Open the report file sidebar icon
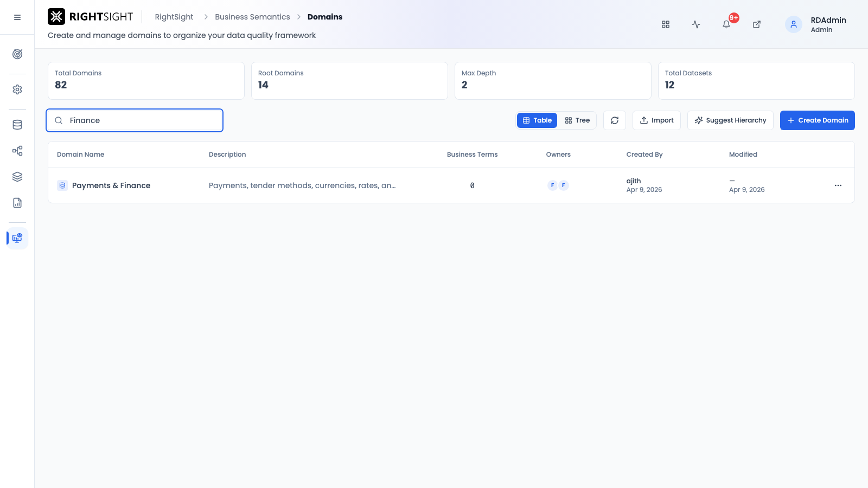868x488 pixels. pyautogui.click(x=17, y=203)
